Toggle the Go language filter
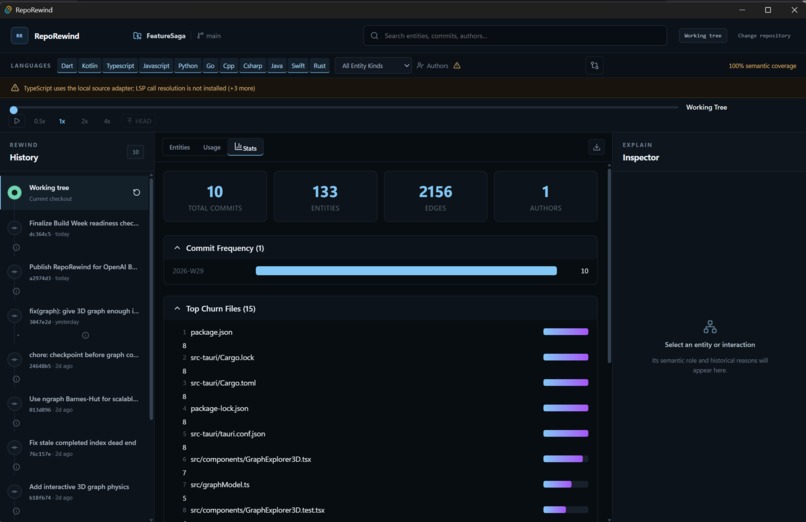This screenshot has width=806, height=522. [x=210, y=66]
